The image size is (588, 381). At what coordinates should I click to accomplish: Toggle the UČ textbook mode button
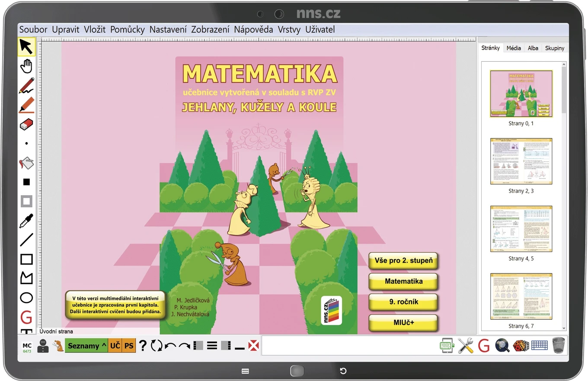click(x=115, y=346)
